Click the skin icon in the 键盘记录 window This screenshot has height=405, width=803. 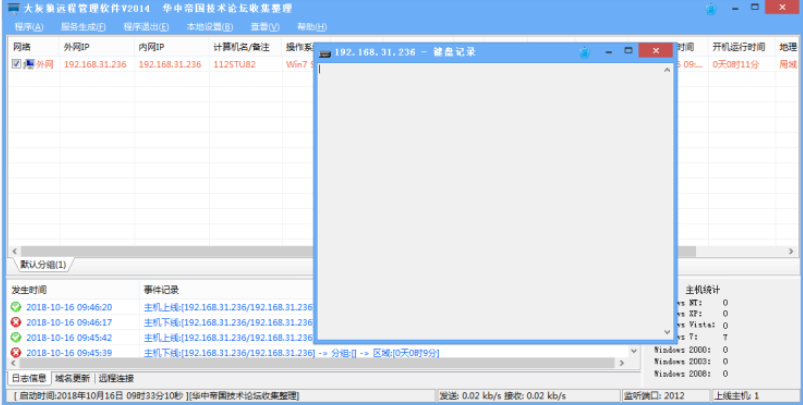pos(584,52)
